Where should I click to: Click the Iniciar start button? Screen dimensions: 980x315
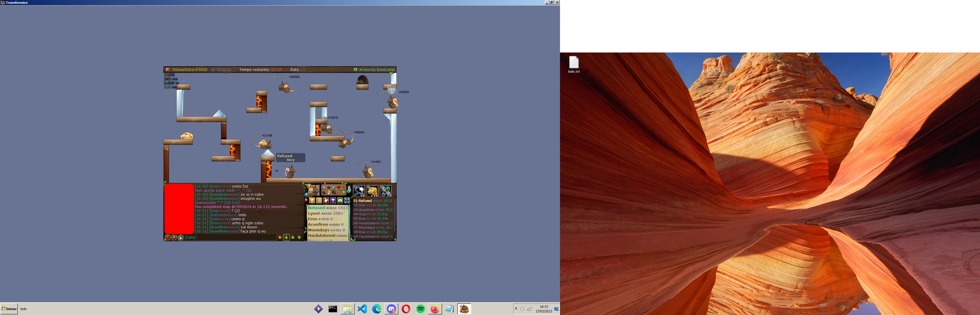click(x=9, y=309)
